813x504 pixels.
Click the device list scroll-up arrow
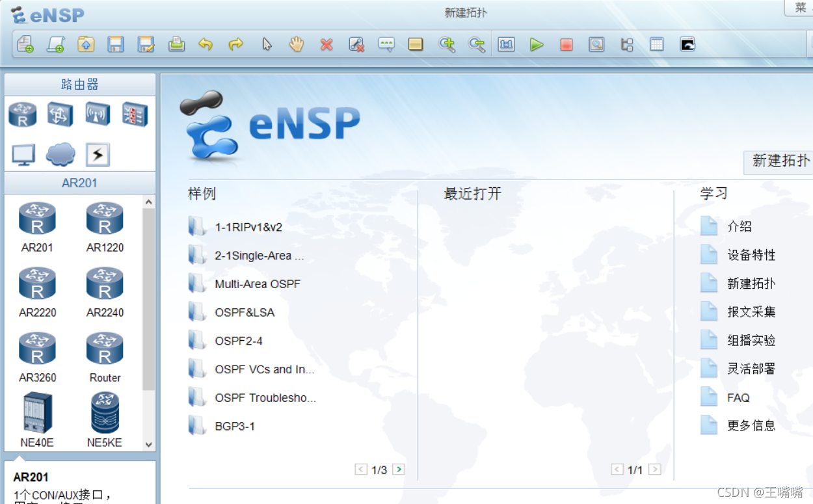(149, 202)
